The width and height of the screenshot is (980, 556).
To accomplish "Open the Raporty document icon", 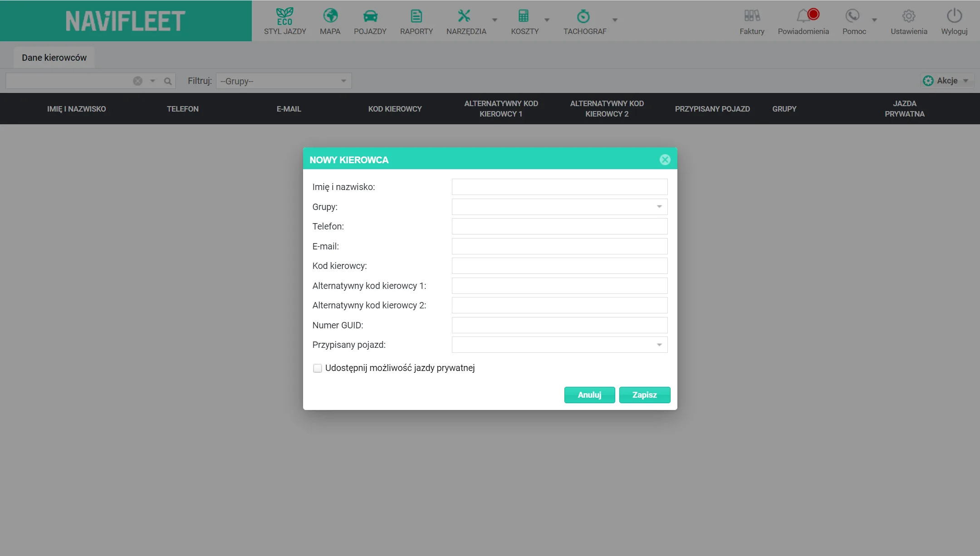I will pos(416,16).
